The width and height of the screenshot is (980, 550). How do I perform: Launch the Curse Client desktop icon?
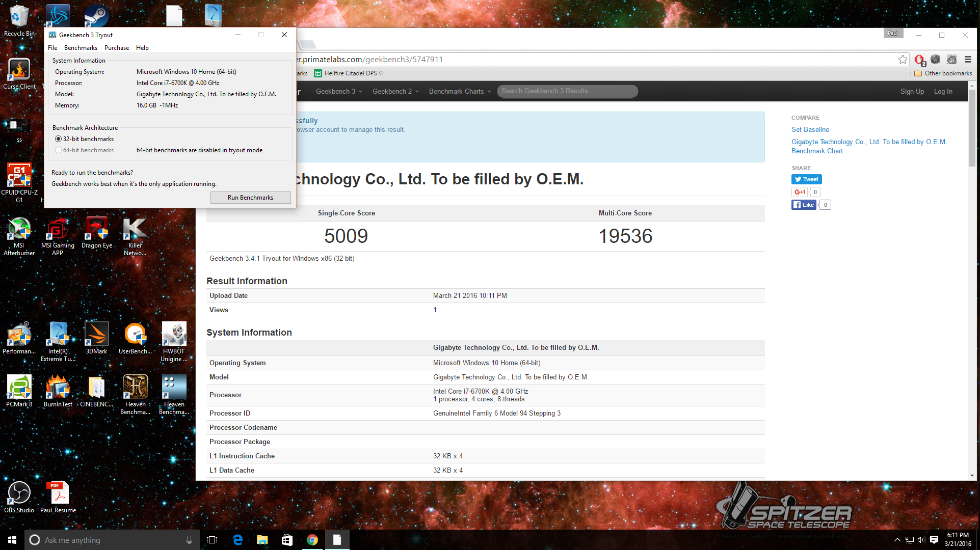(x=19, y=73)
